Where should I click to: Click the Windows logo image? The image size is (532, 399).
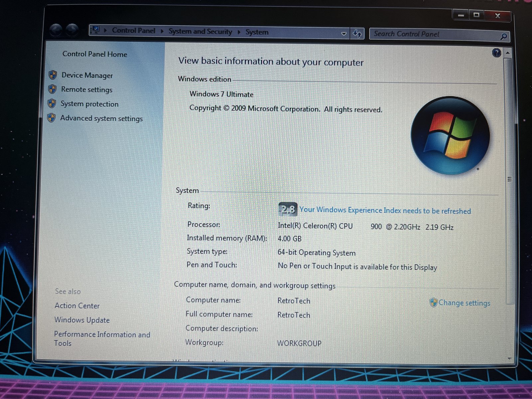[x=450, y=135]
